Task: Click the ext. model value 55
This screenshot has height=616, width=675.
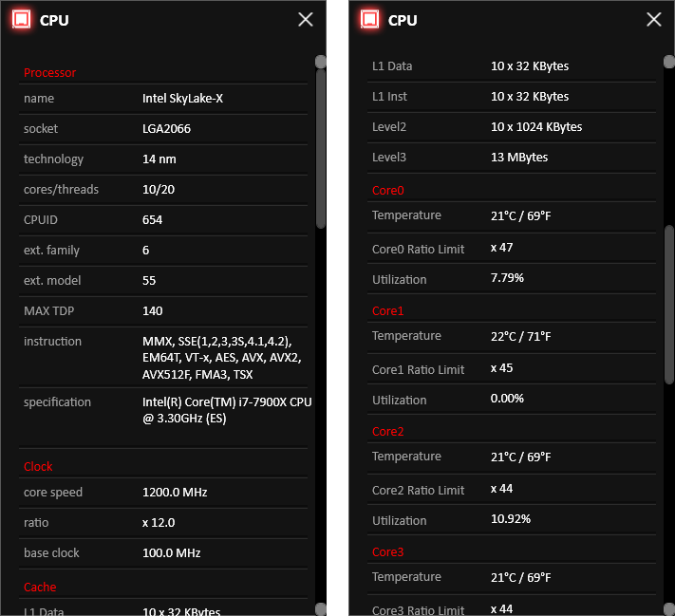Action: pyautogui.click(x=149, y=281)
